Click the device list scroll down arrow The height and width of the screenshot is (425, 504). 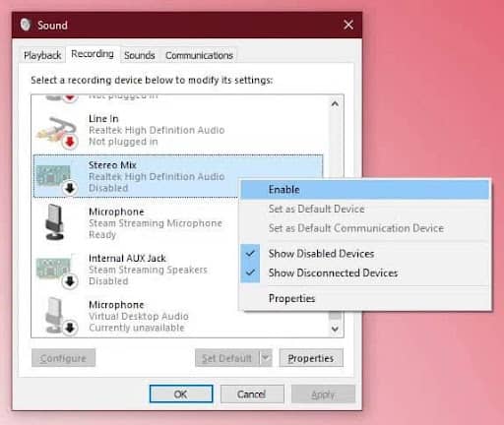click(x=335, y=329)
